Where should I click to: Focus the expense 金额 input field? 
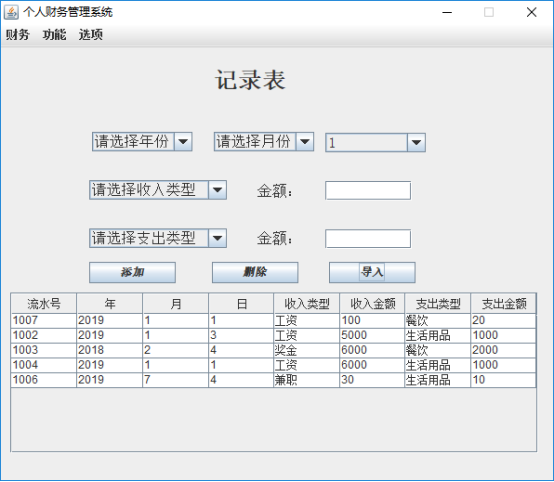(x=368, y=239)
